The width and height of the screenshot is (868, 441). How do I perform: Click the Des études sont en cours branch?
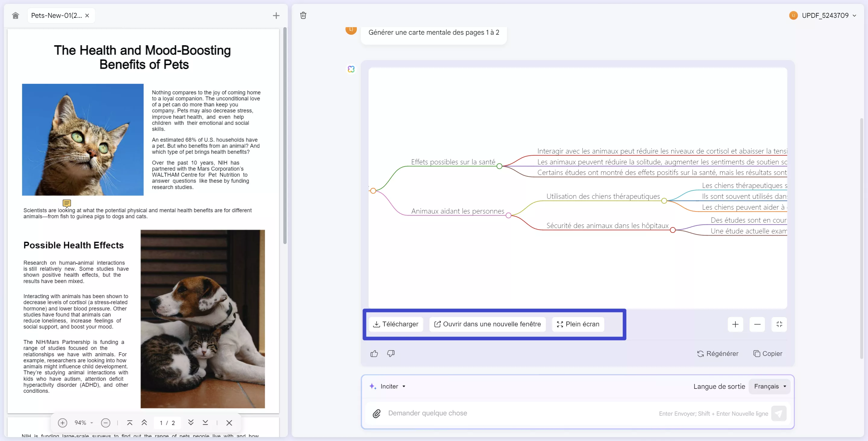click(749, 220)
